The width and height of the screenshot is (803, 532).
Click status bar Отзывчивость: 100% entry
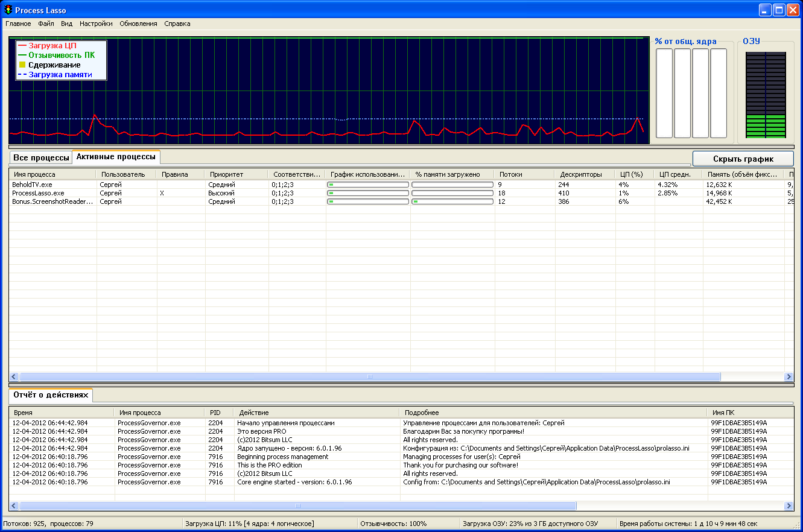(393, 524)
